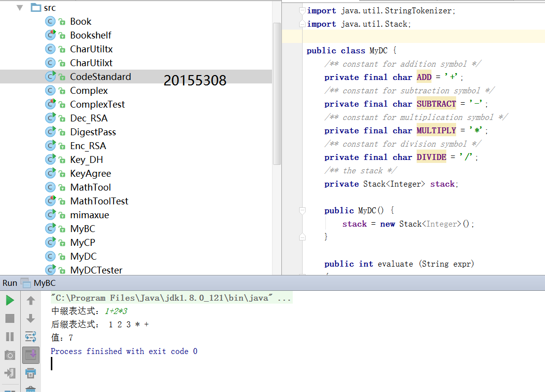
Task: Open the ComplexTest class
Action: [97, 105]
